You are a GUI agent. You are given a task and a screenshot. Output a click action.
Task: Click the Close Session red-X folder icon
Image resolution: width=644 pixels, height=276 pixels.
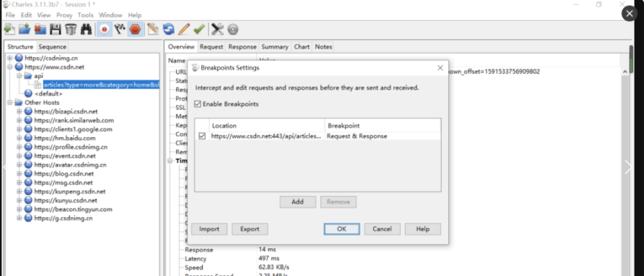[x=40, y=30]
